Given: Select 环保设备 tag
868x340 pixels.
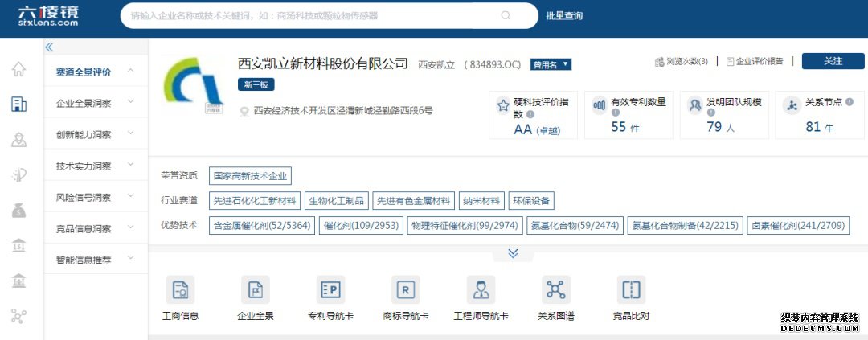Looking at the screenshot, I should [x=531, y=200].
